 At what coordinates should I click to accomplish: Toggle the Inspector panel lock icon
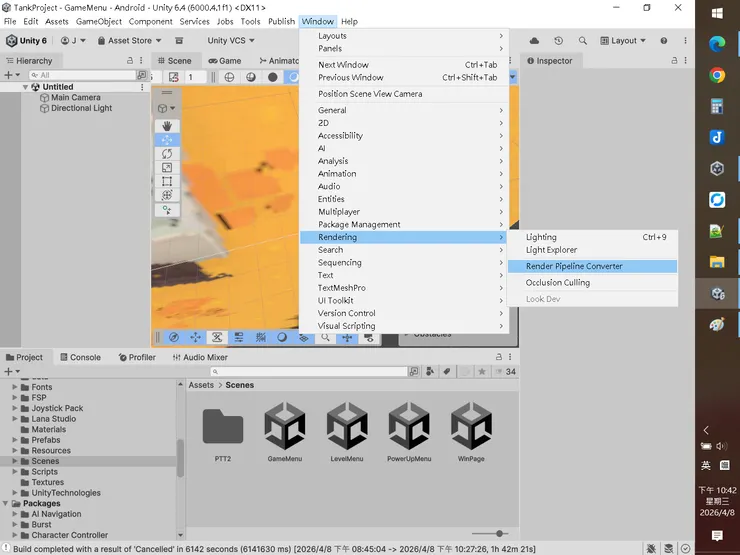[672, 61]
